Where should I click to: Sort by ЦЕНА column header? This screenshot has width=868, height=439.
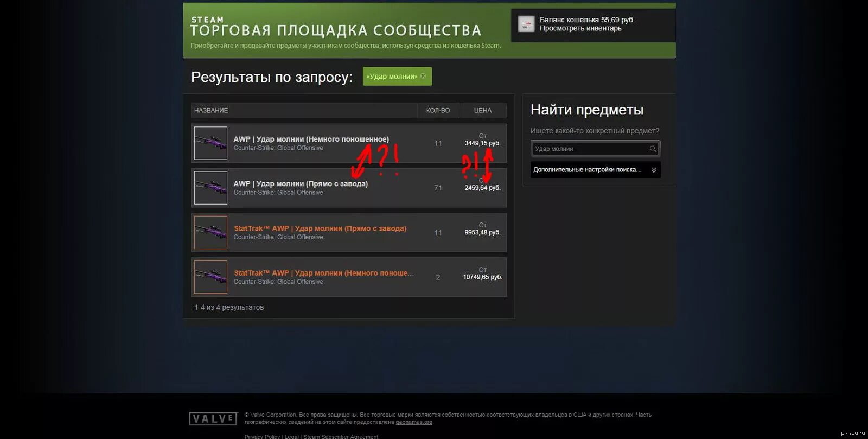(482, 110)
